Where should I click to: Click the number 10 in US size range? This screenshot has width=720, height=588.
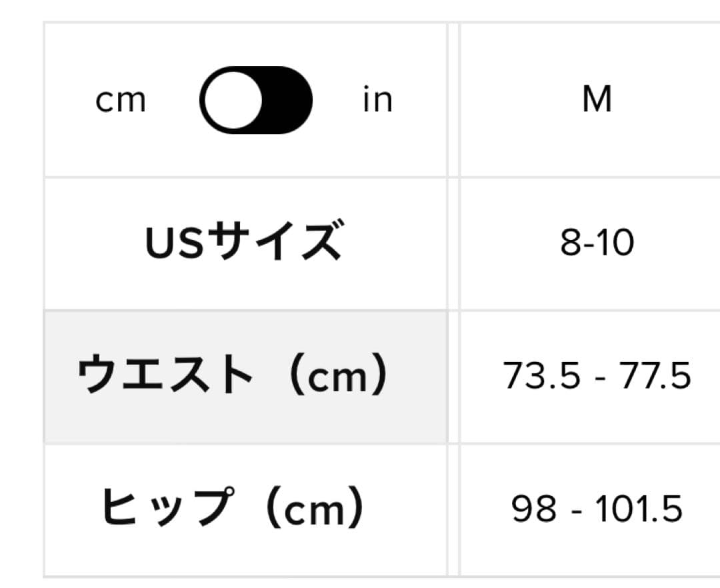619,243
